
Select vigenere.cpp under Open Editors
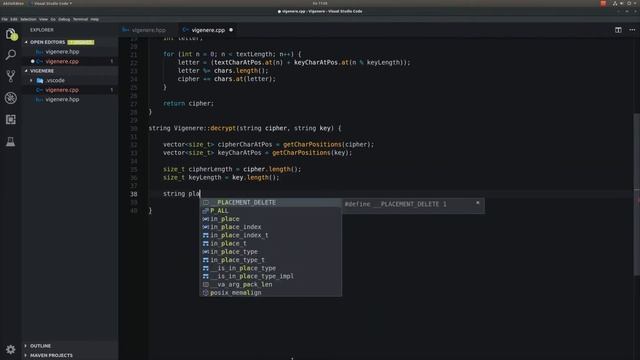[70, 61]
